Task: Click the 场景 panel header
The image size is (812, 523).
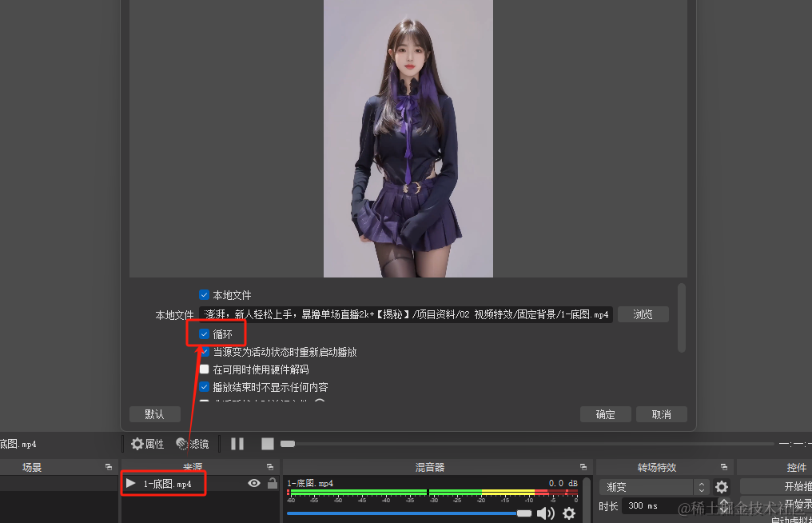Action: click(x=32, y=467)
